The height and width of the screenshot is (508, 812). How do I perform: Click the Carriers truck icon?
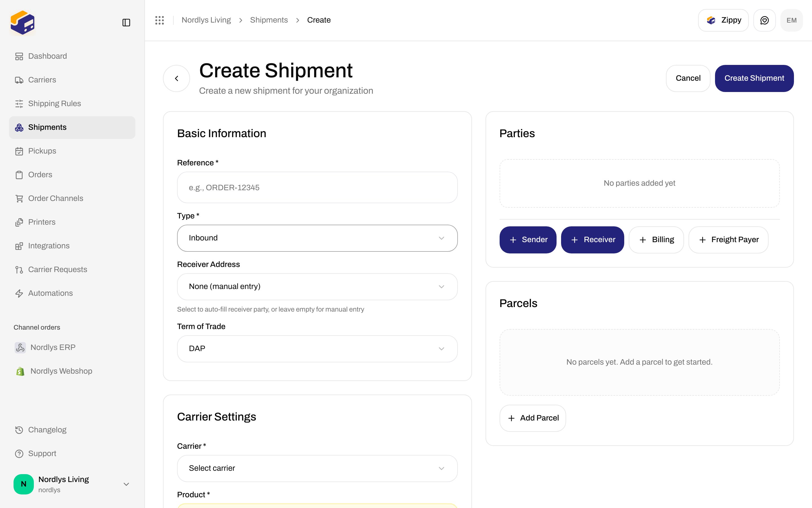tap(19, 80)
